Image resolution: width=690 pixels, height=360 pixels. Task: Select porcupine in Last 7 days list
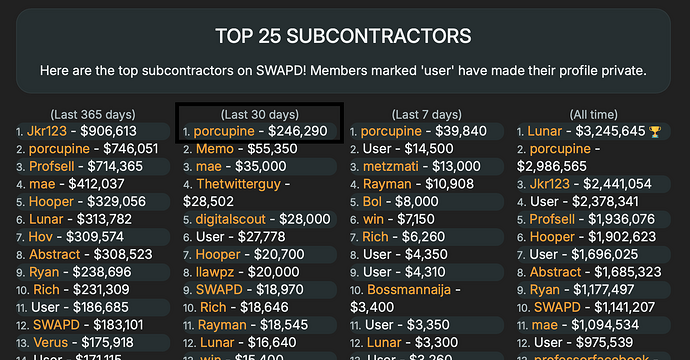(391, 131)
